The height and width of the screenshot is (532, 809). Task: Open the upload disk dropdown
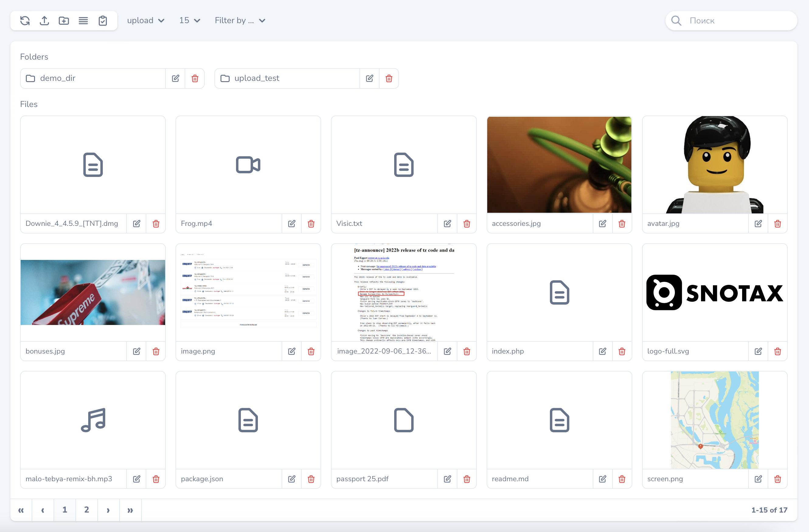pyautogui.click(x=145, y=20)
